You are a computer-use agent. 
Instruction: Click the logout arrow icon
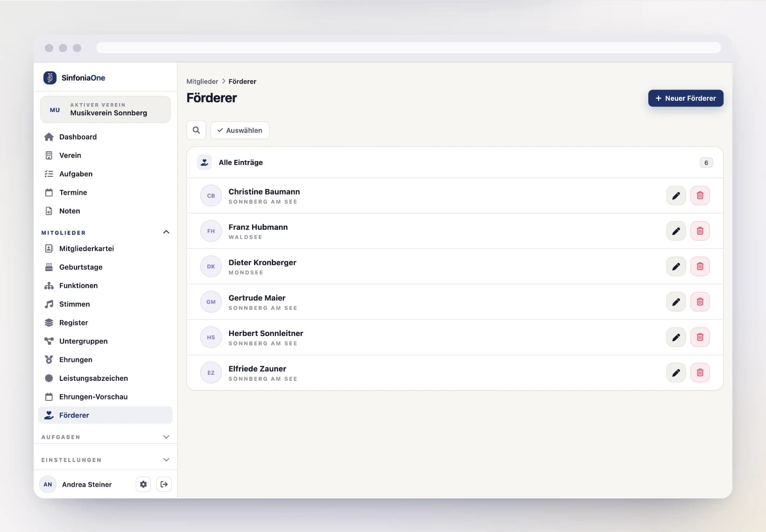coord(164,484)
